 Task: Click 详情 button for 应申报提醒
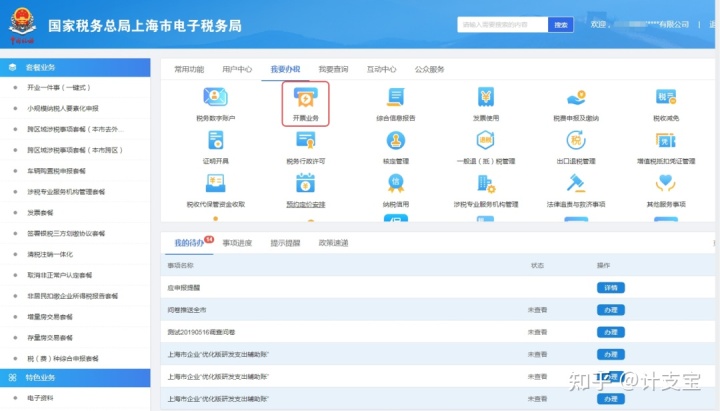pos(610,288)
